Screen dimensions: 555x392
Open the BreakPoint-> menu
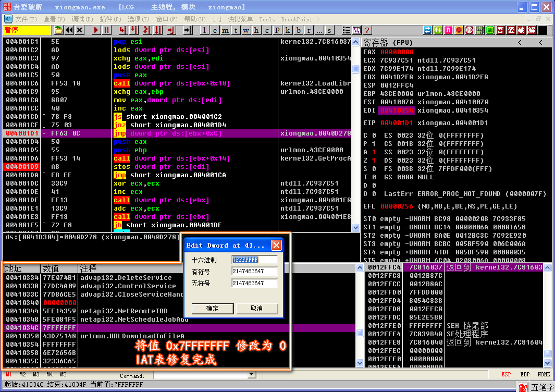tap(300, 19)
